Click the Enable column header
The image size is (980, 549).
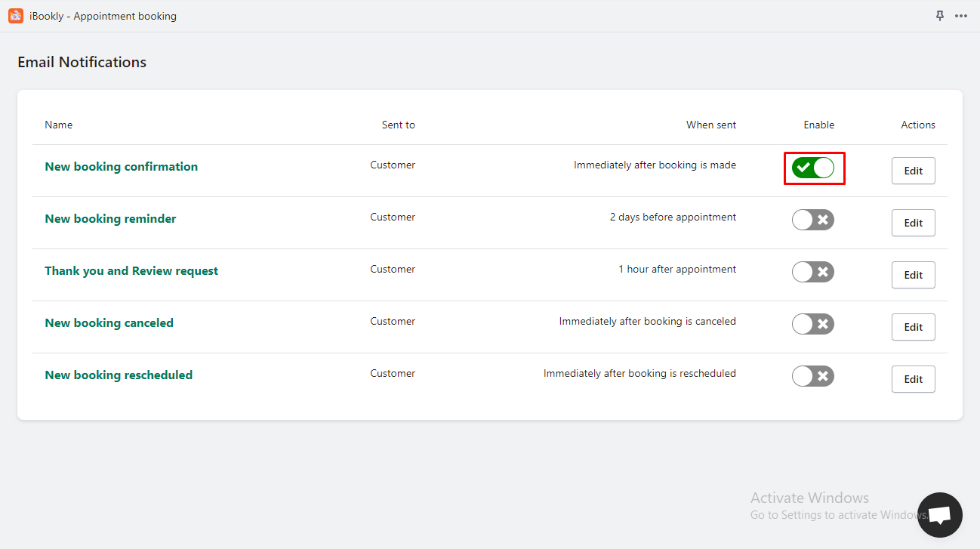(x=819, y=125)
